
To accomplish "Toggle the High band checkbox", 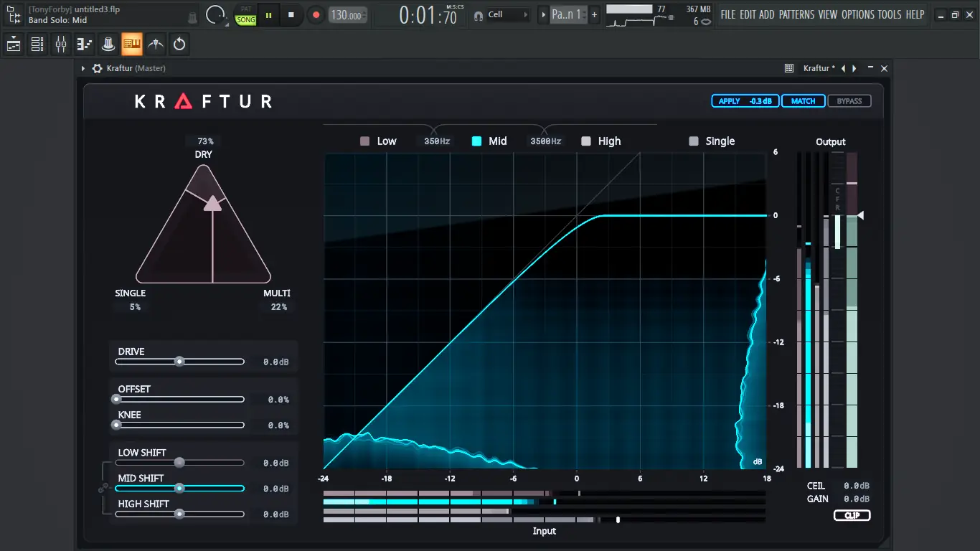I will (x=586, y=141).
